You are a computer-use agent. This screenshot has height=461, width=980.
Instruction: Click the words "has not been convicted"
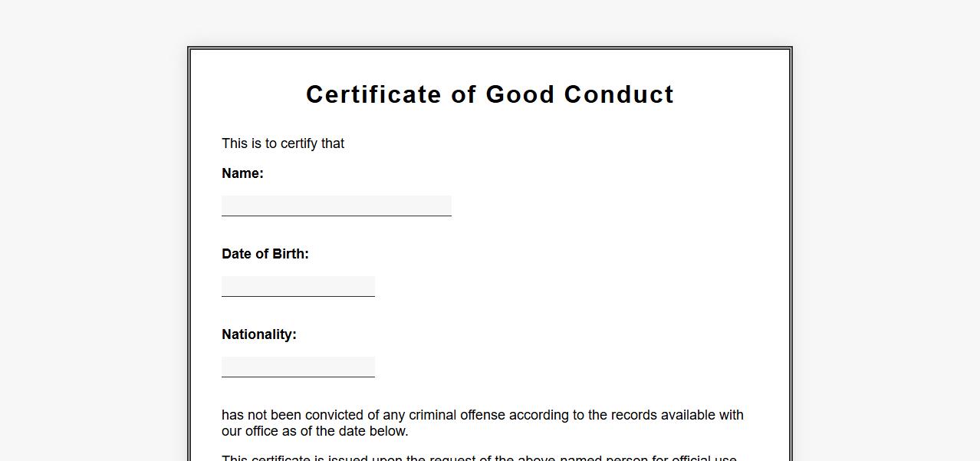(291, 415)
